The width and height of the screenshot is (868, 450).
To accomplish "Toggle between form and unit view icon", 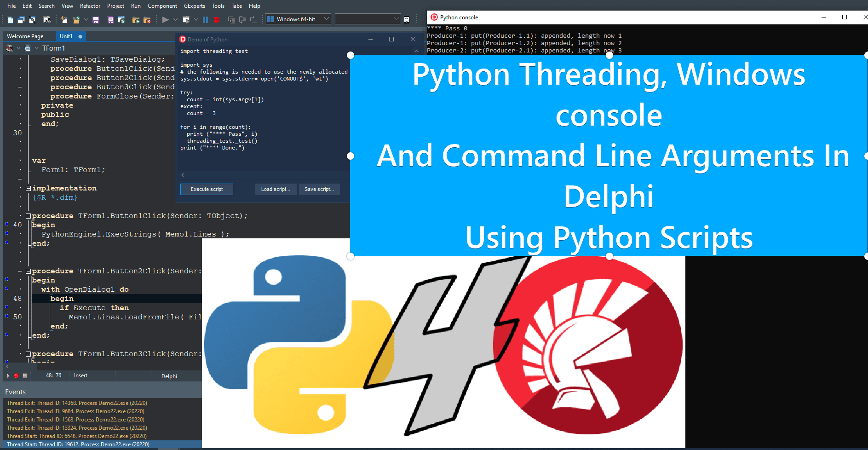I will click(x=47, y=20).
